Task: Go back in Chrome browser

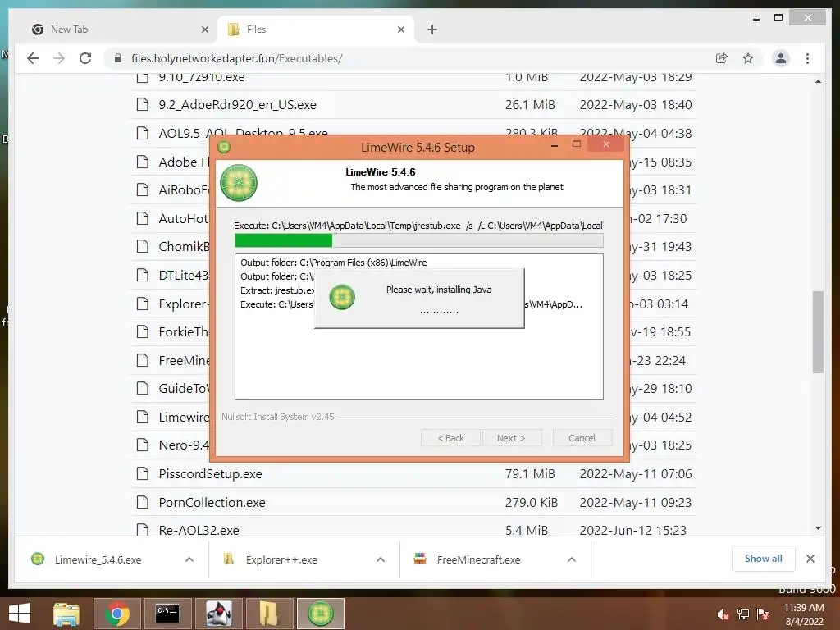Action: (33, 58)
